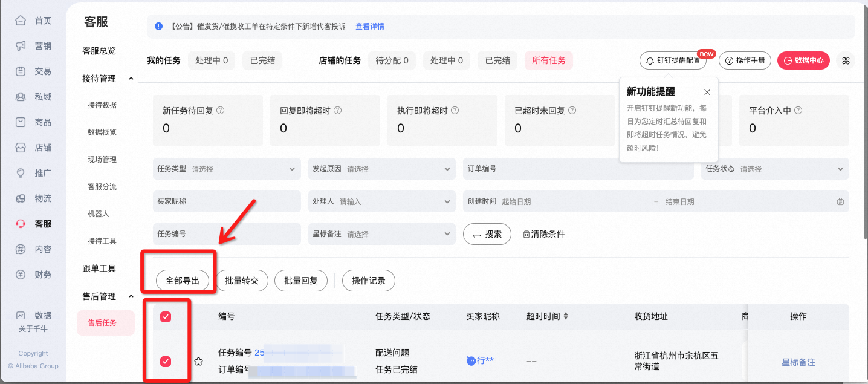Switch to 我的任务 已完结 tab
Image resolution: width=868 pixels, height=384 pixels.
tap(262, 60)
